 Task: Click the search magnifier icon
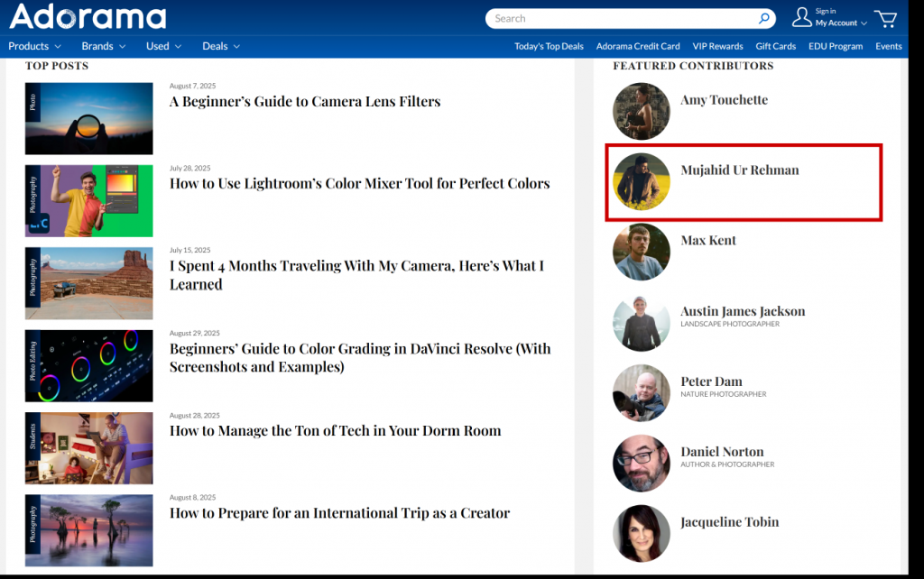click(764, 18)
